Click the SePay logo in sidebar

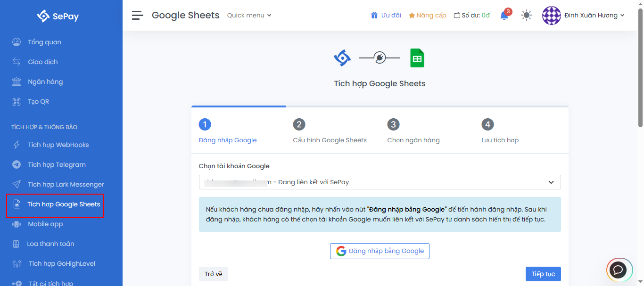58,16
